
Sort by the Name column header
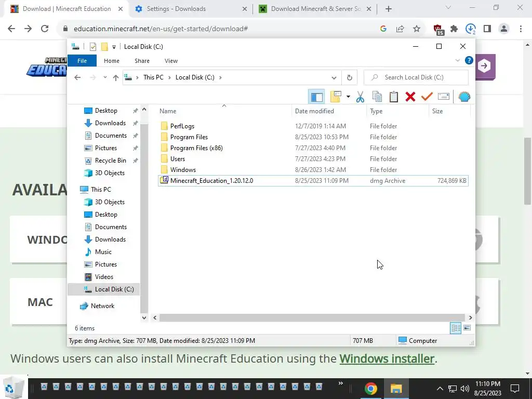pos(224,111)
